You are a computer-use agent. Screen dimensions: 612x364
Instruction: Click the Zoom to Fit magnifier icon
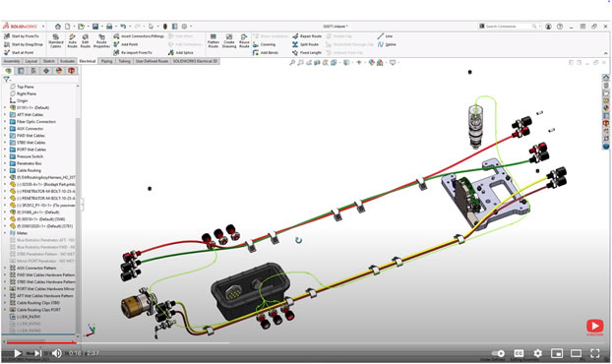(292, 62)
